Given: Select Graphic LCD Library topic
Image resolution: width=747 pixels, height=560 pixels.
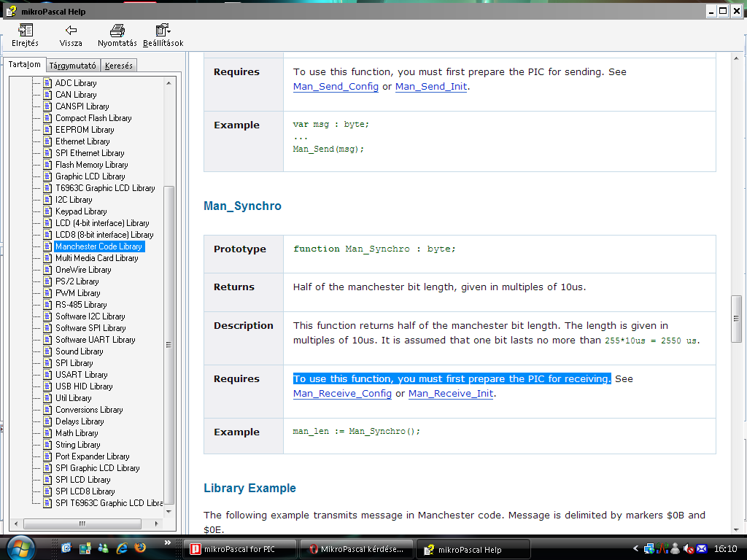Looking at the screenshot, I should pos(90,176).
